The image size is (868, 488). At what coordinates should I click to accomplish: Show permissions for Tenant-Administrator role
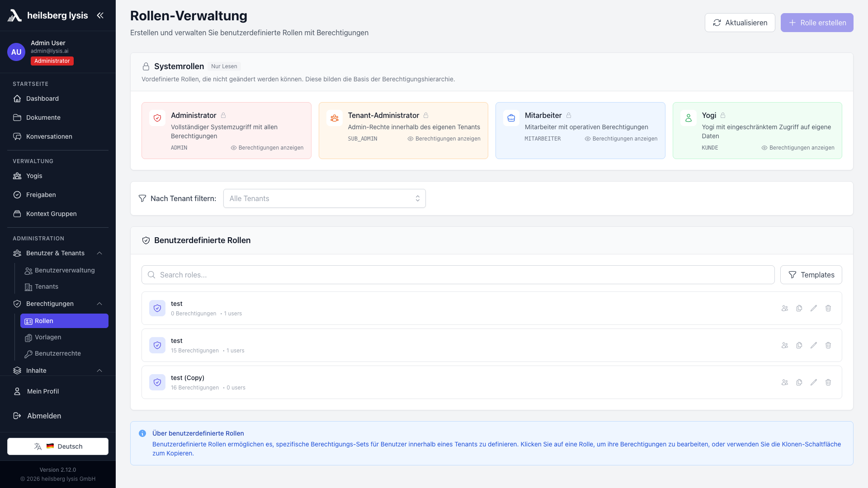(x=444, y=139)
